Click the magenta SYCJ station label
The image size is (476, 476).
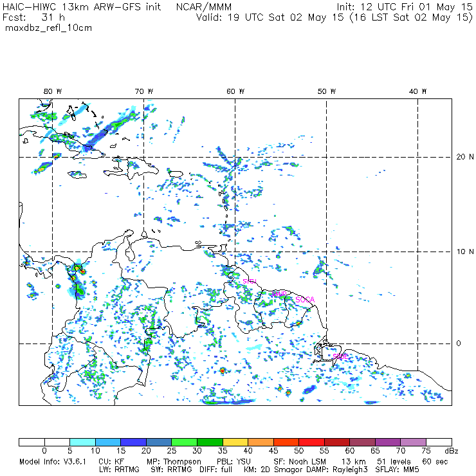point(250,281)
